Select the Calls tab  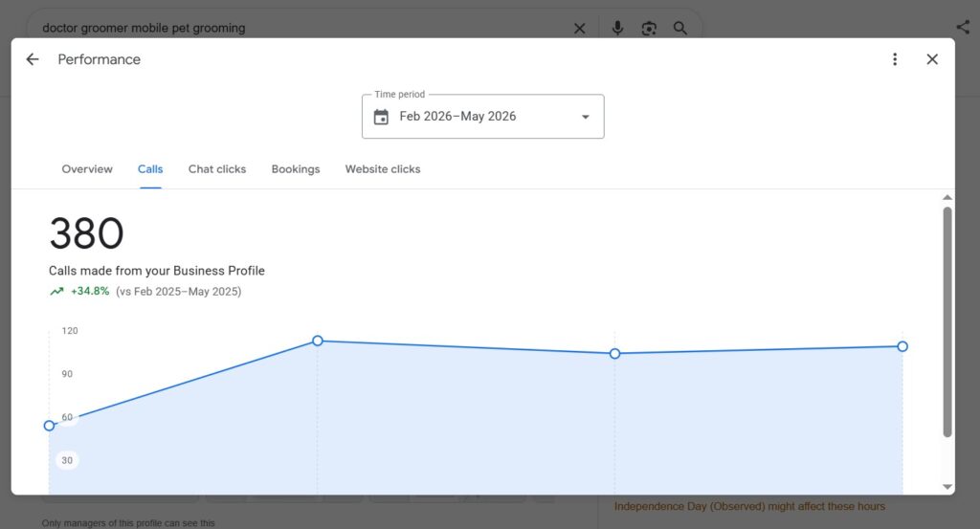150,169
